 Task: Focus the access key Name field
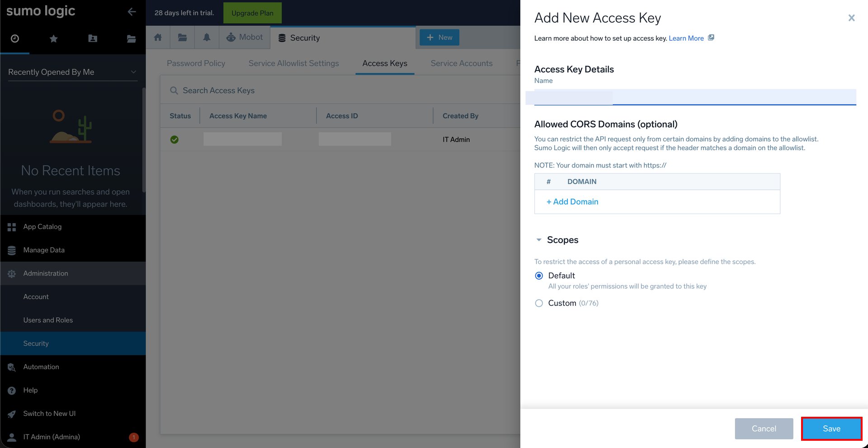(x=695, y=97)
